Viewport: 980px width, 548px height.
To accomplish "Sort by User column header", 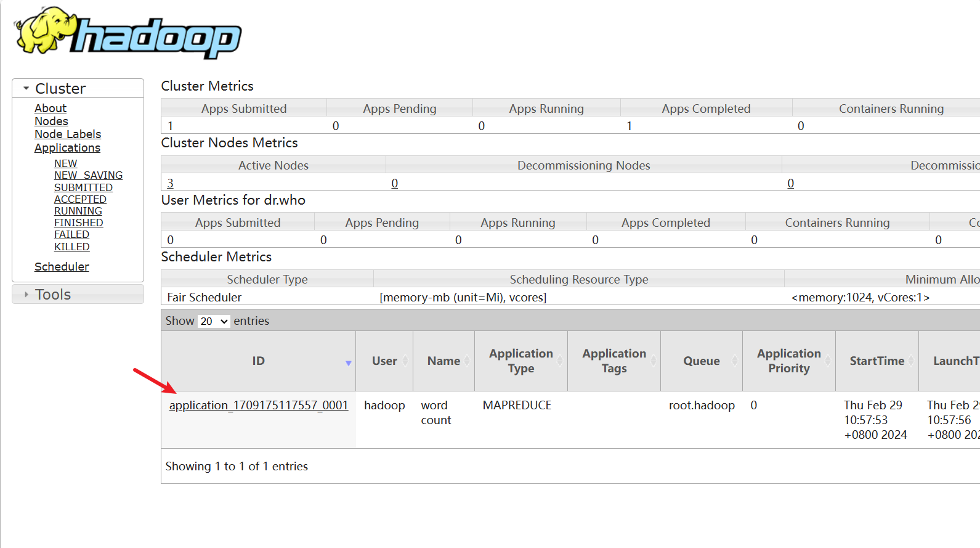I will point(384,361).
